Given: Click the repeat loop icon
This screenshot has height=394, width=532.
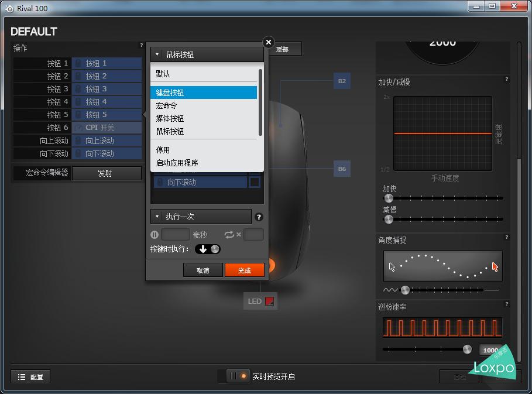Looking at the screenshot, I should [x=229, y=235].
